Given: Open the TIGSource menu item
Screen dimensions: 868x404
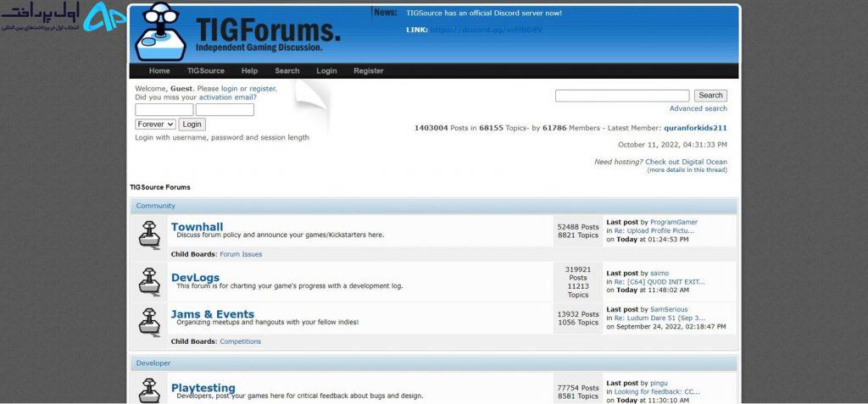Looking at the screenshot, I should point(206,71).
